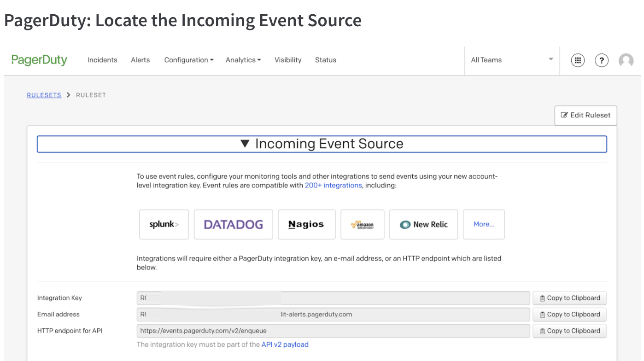Viewport: 644px width, 361px height.
Task: Open the apps grid icon
Action: 578,60
